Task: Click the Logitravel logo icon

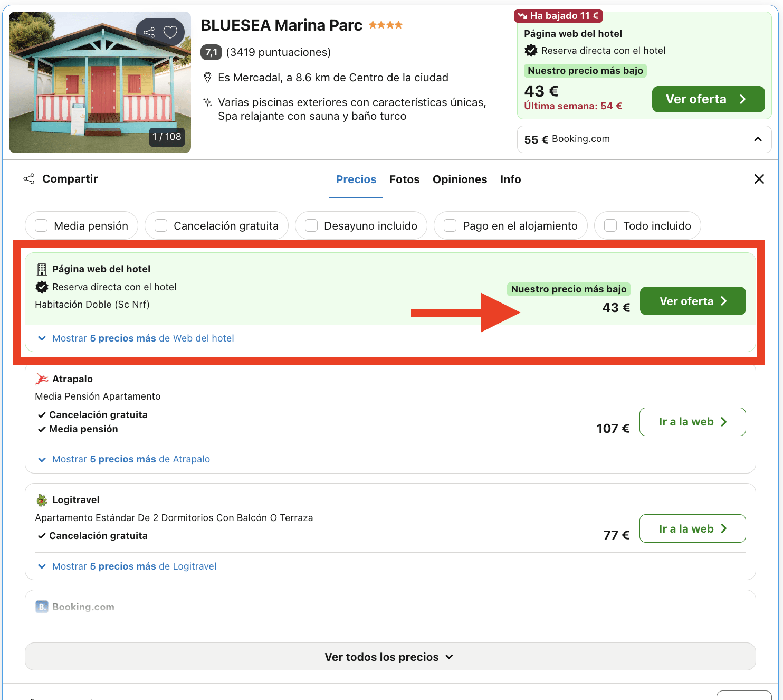Action: pyautogui.click(x=42, y=500)
